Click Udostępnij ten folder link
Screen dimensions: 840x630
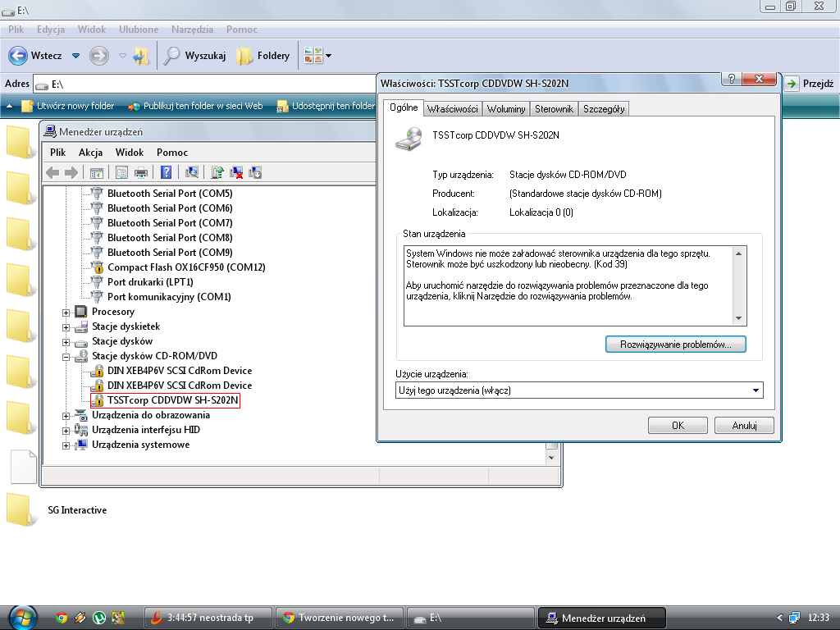coord(326,106)
